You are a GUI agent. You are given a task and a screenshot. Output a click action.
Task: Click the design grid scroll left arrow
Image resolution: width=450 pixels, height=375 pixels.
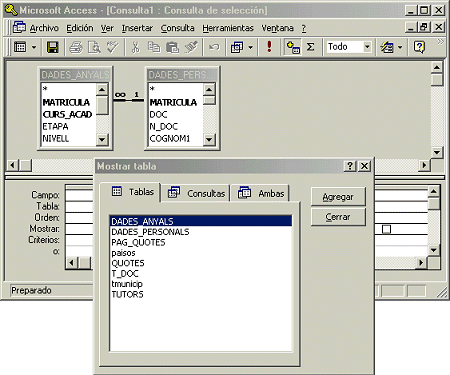click(72, 263)
